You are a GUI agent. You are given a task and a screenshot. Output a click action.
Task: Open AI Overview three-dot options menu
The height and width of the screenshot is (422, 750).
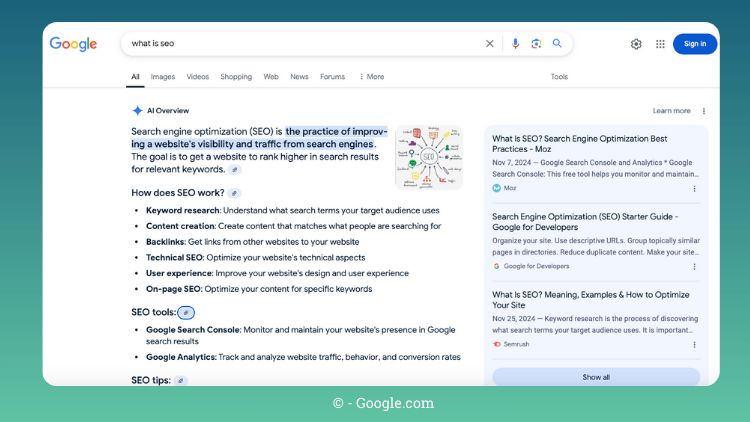(704, 111)
